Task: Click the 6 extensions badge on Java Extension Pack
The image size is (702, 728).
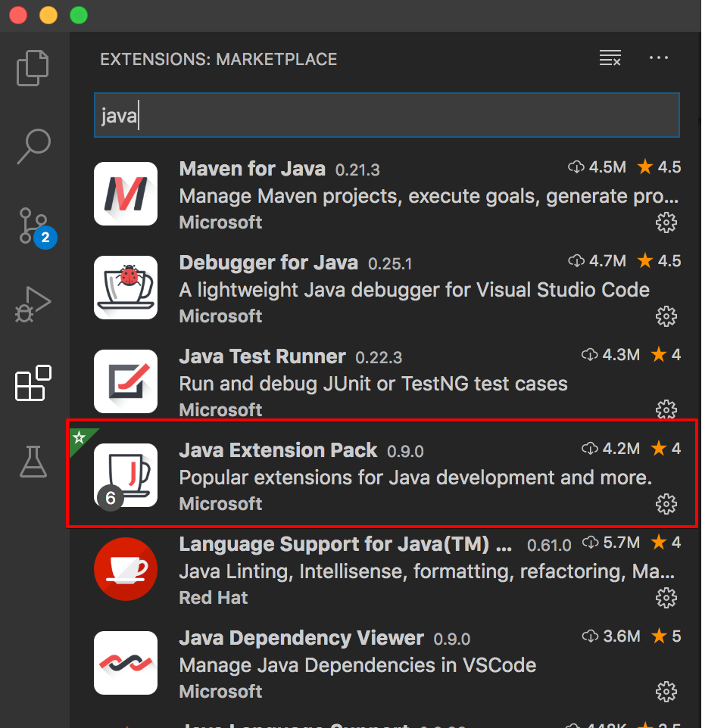Action: pos(110,498)
